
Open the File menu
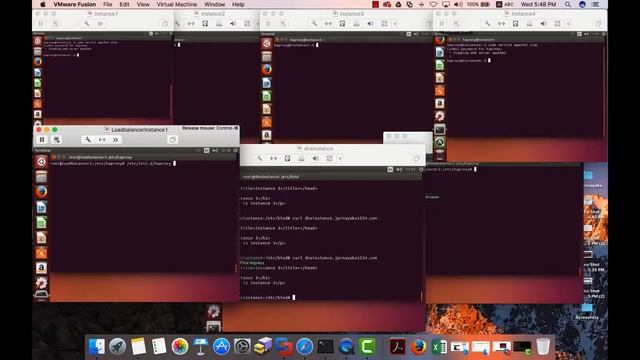click(x=107, y=4)
